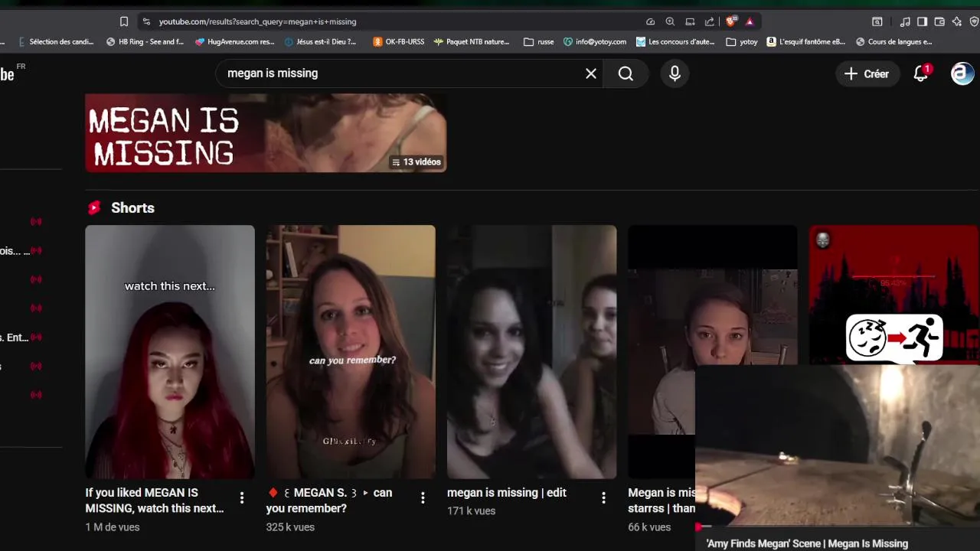
Task: Click the speedometer icon in address bar
Action: point(650,21)
